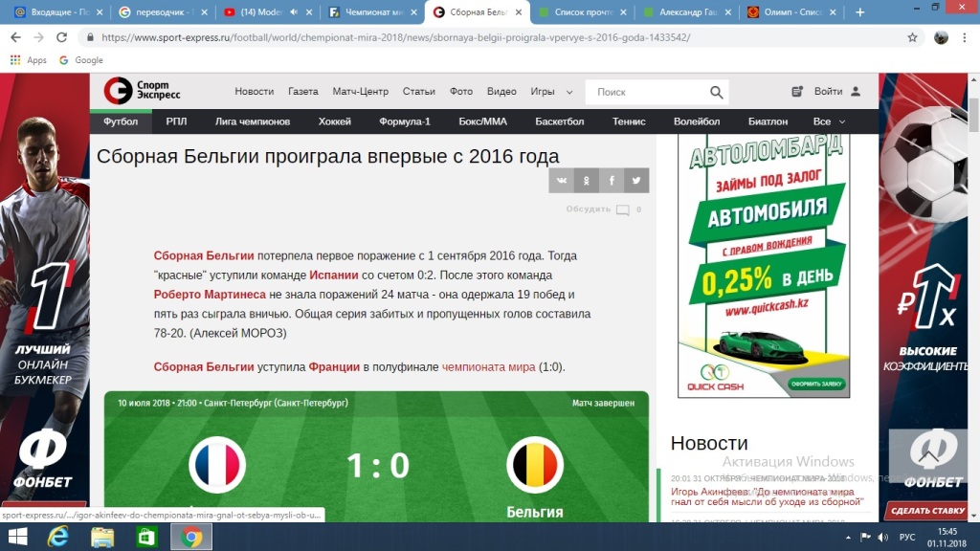The width and height of the screenshot is (980, 551).
Task: Click the Войти login link
Action: point(828,91)
